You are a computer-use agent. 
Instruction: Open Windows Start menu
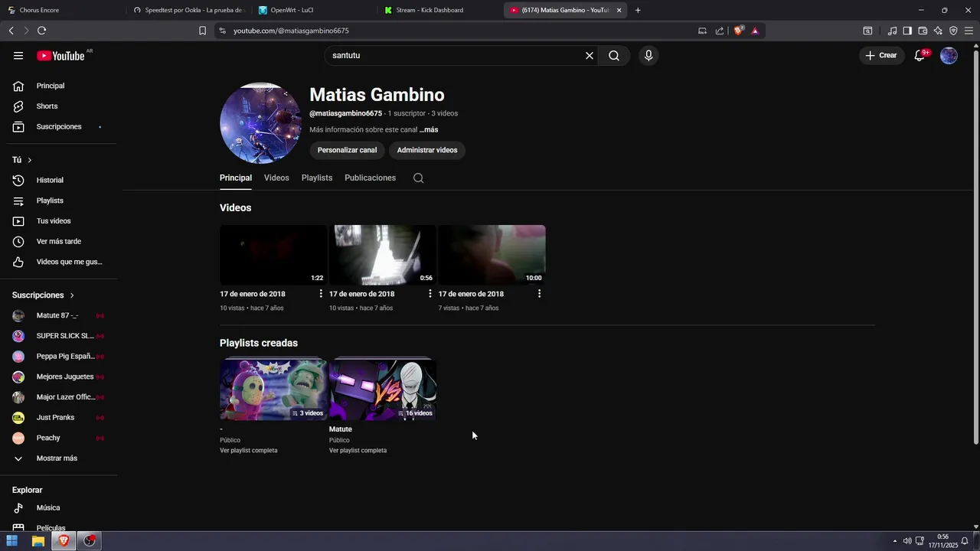pyautogui.click(x=12, y=541)
